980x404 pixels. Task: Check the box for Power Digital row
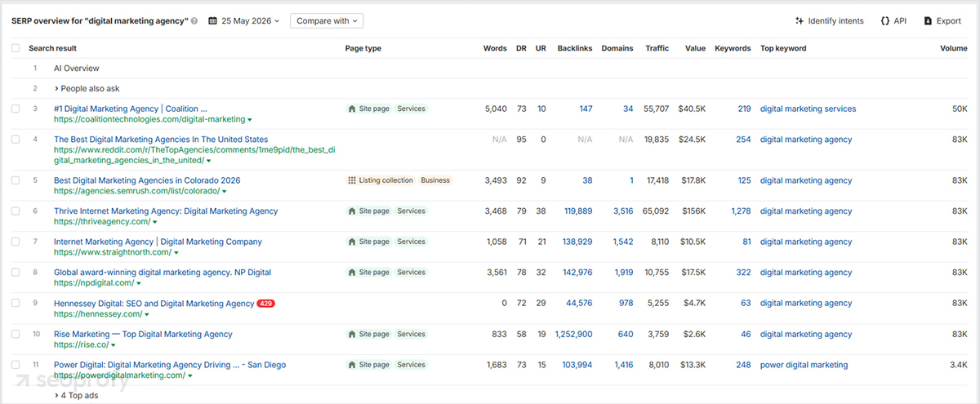[16, 365]
